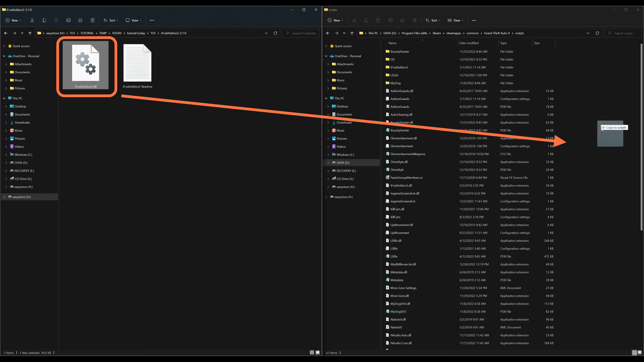Open address history dropdown in iFruitAddon2 window
The height and width of the screenshot is (362, 644).
coord(266,33)
